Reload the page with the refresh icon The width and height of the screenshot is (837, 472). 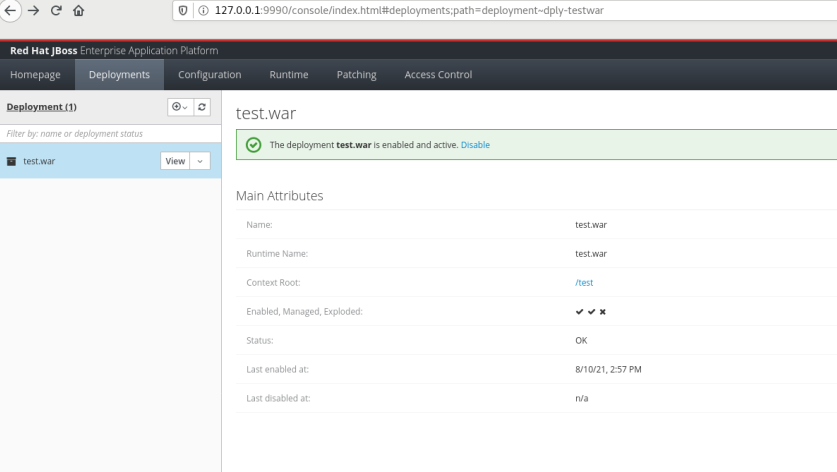tap(56, 10)
